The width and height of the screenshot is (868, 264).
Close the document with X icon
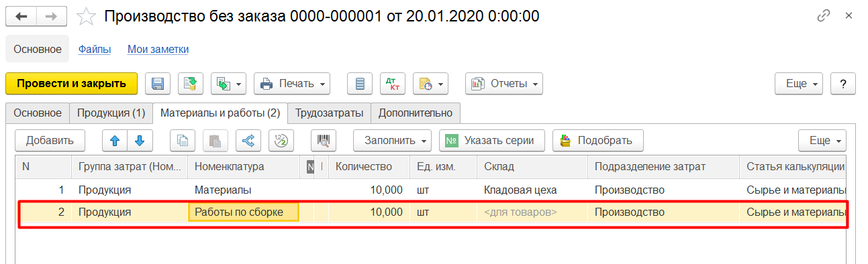pyautogui.click(x=849, y=15)
